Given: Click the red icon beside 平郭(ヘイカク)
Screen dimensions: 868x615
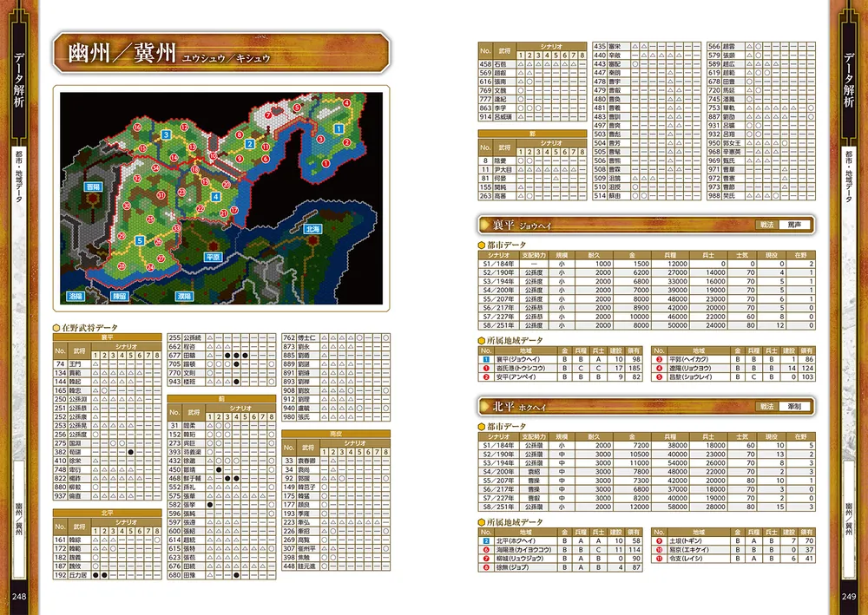Looking at the screenshot, I should tap(659, 359).
